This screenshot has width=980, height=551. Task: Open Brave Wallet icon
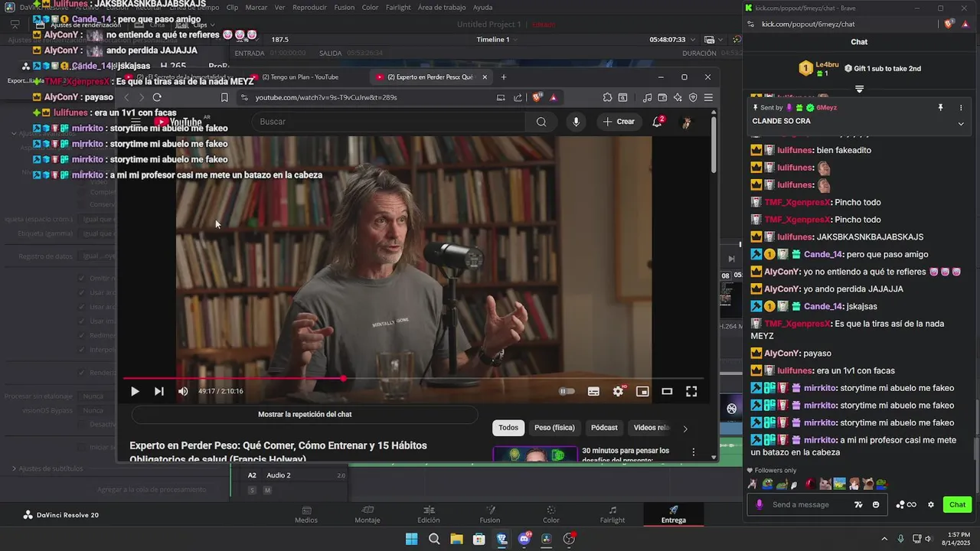pyautogui.click(x=662, y=97)
